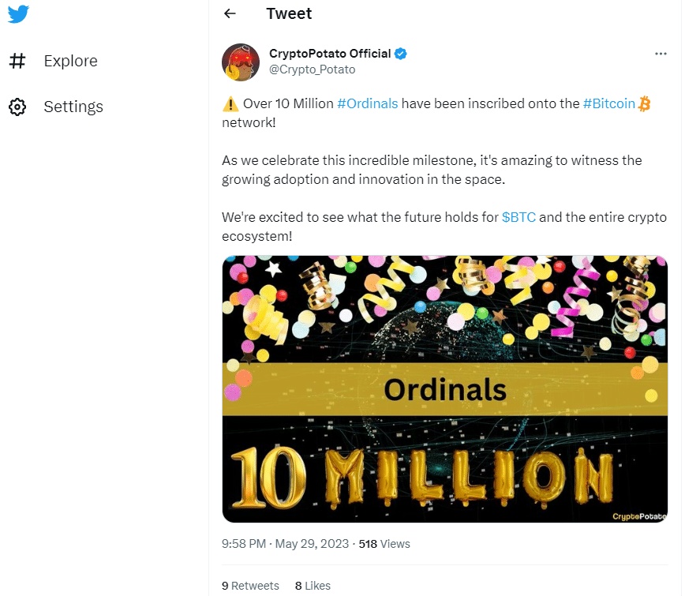This screenshot has width=700, height=596.
Task: Click the yellow warning emoji
Action: point(230,103)
